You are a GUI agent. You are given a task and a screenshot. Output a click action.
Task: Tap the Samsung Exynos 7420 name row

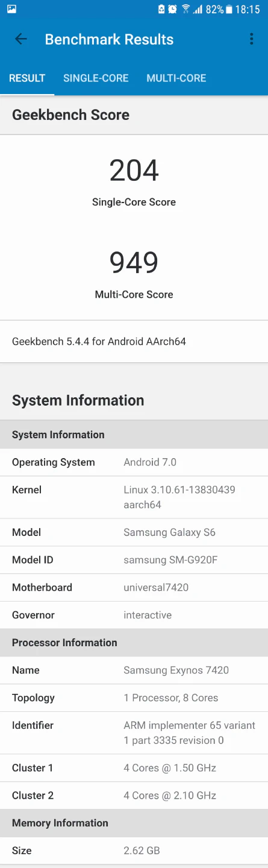click(134, 670)
